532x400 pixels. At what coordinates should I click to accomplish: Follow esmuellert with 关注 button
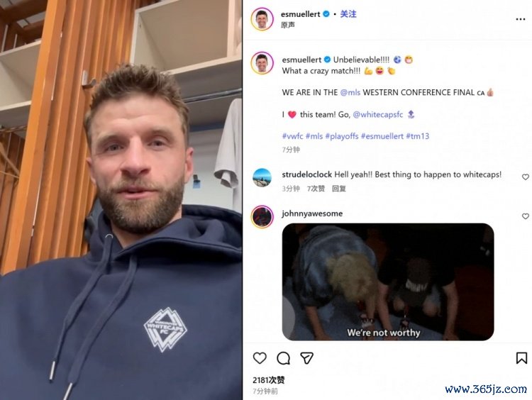click(348, 14)
